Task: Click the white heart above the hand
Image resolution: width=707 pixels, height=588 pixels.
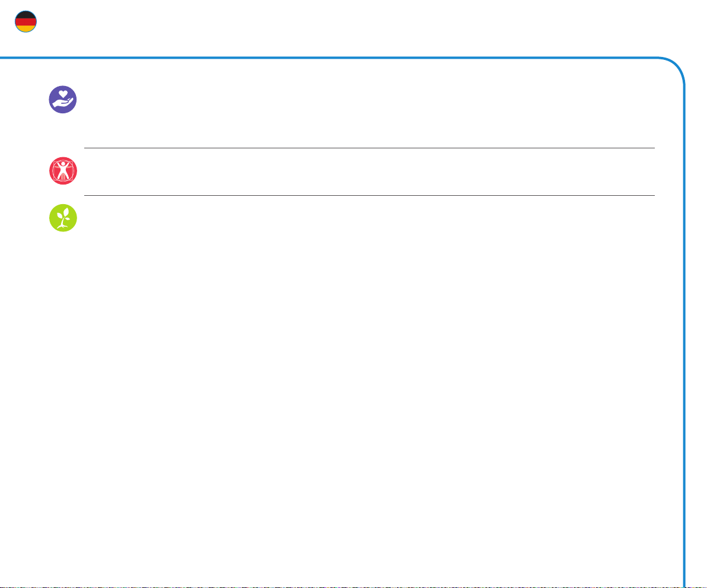Action: point(63,94)
